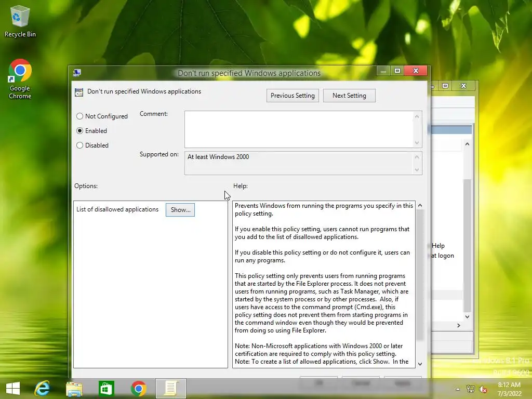Click background window's vertical scroll up arrow

tap(467, 144)
